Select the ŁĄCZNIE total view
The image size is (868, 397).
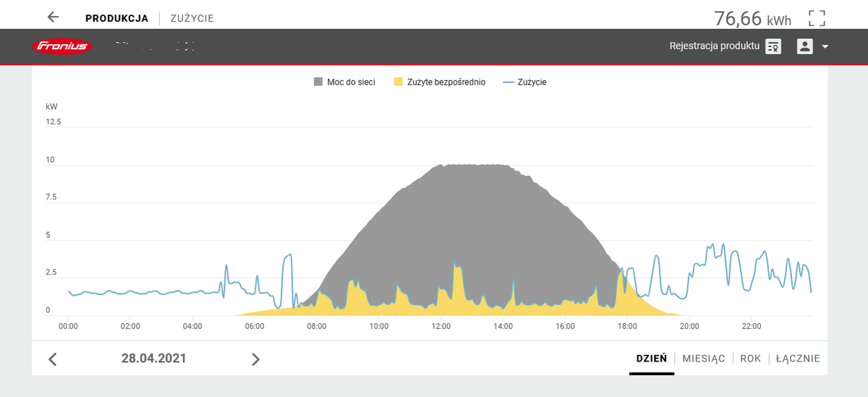coord(798,359)
